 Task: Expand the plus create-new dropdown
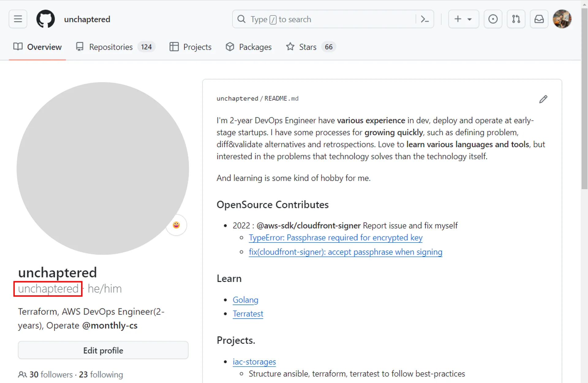pos(463,19)
